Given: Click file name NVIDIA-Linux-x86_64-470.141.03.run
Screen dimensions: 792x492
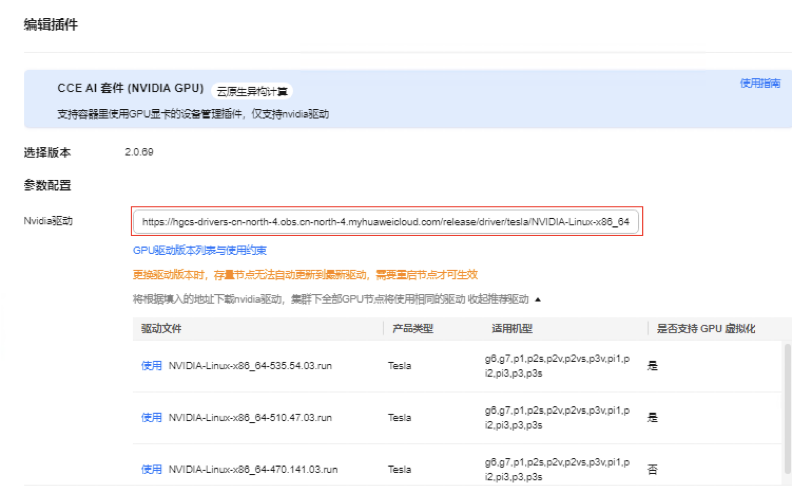Looking at the screenshot, I should (x=253, y=469).
